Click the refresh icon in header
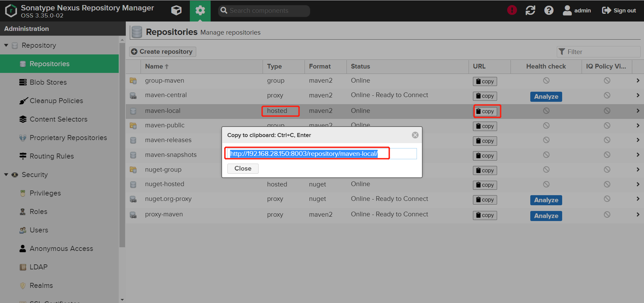The width and height of the screenshot is (644, 303). click(530, 10)
